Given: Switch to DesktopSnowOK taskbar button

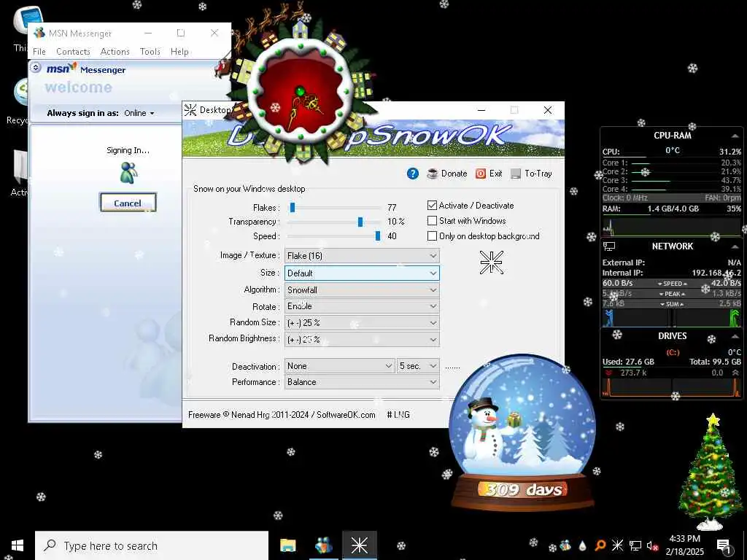Looking at the screenshot, I should point(359,545).
